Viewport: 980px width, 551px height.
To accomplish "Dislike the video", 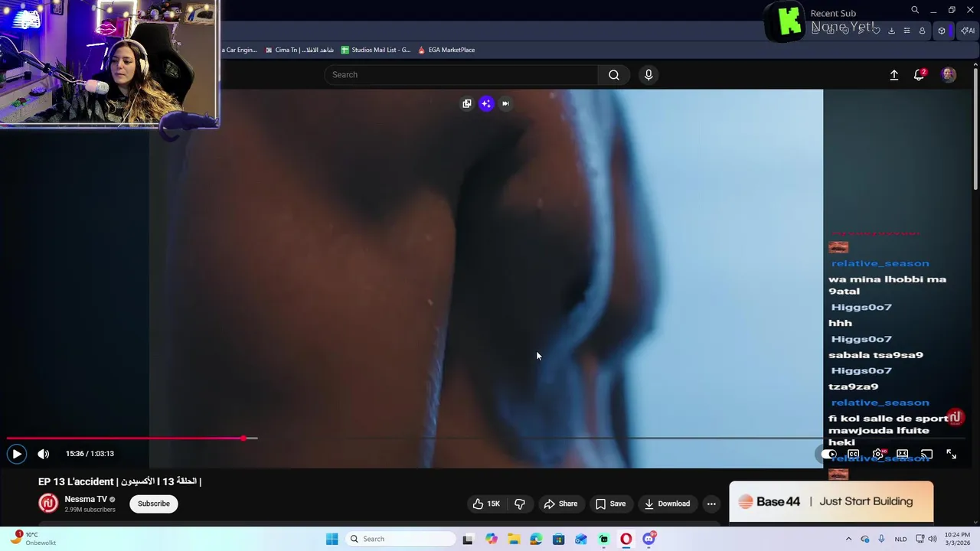I will tap(520, 504).
